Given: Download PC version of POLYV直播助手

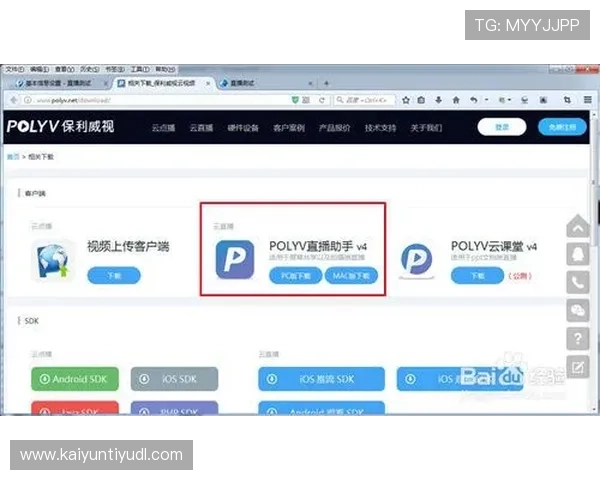Looking at the screenshot, I should 295,276.
